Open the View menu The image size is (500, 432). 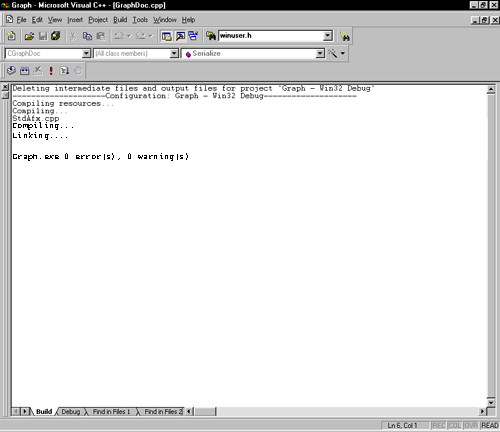[55, 20]
